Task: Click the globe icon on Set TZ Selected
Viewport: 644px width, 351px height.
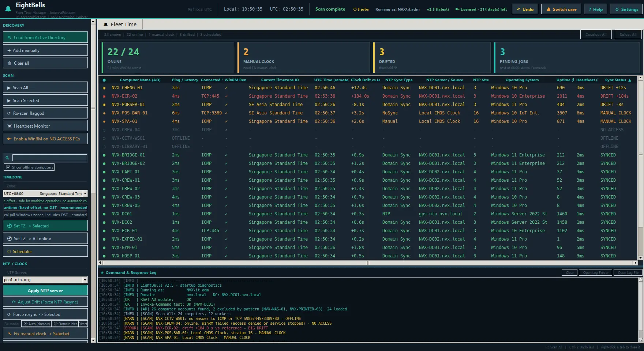Action: [x=10, y=226]
